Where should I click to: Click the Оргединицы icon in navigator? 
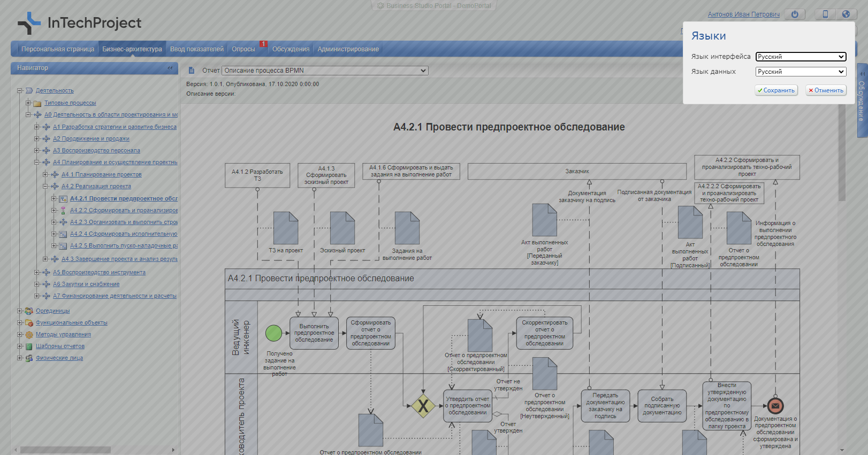pyautogui.click(x=29, y=311)
